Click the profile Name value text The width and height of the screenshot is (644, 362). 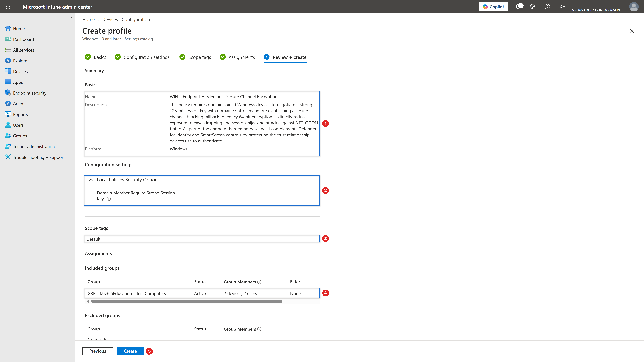[x=223, y=97]
